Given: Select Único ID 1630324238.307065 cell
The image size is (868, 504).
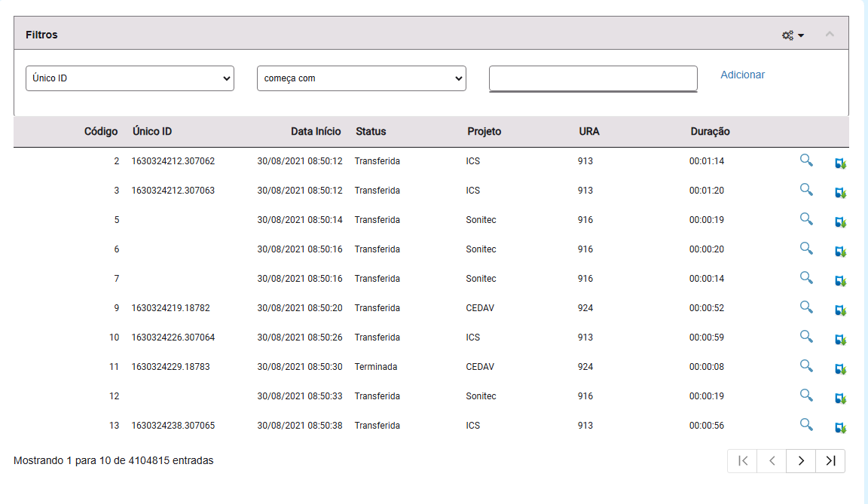Looking at the screenshot, I should click(173, 426).
